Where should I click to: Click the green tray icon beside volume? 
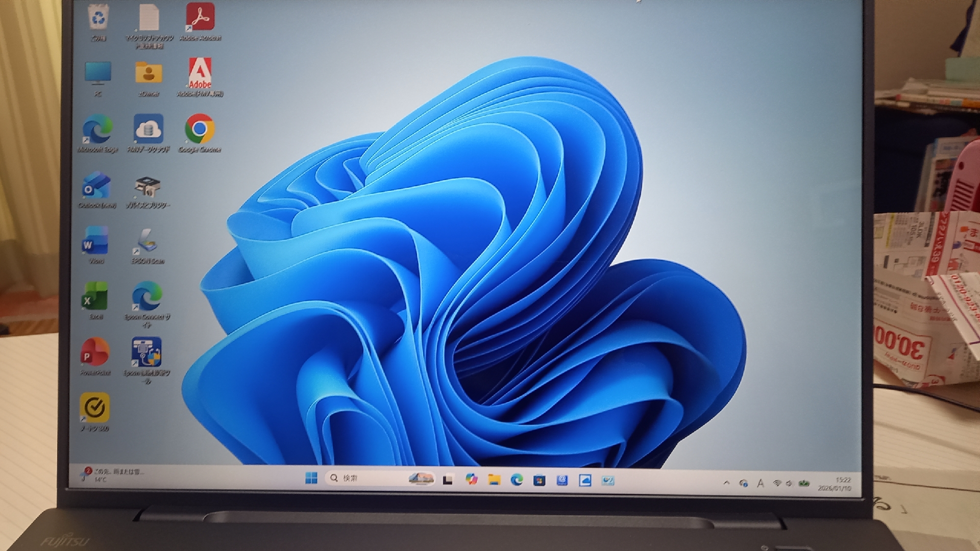[804, 483]
